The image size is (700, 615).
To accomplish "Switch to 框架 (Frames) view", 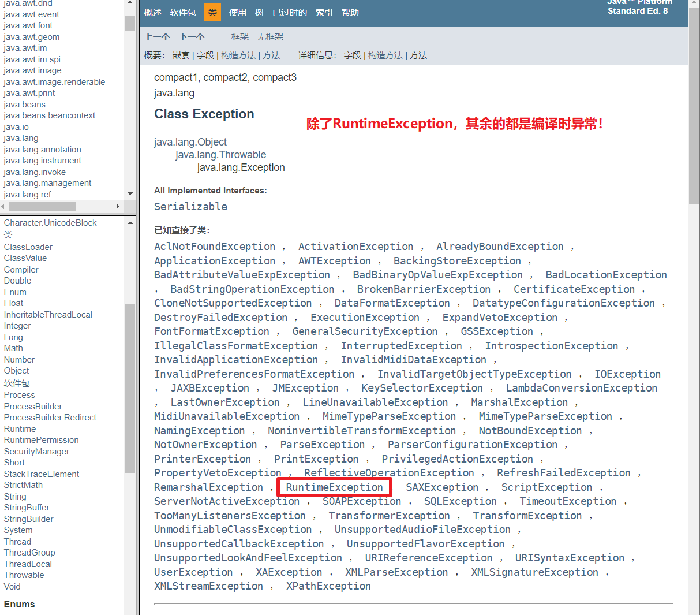I will coord(239,36).
